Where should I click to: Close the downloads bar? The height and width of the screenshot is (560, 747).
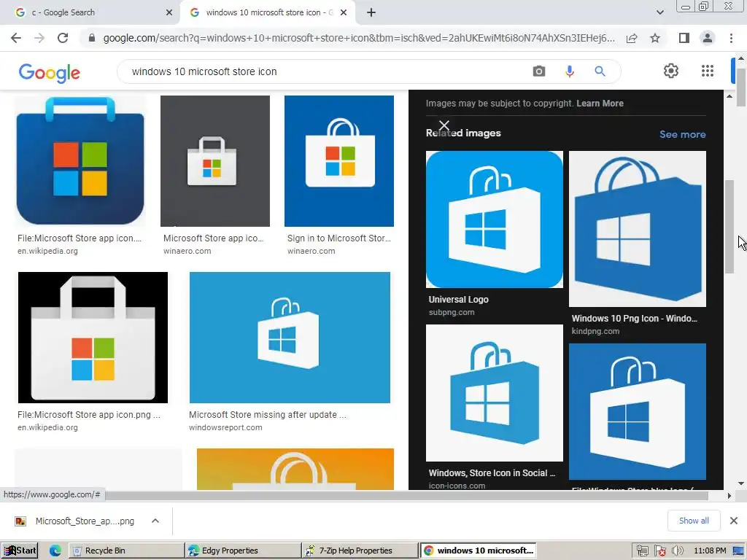click(x=734, y=521)
